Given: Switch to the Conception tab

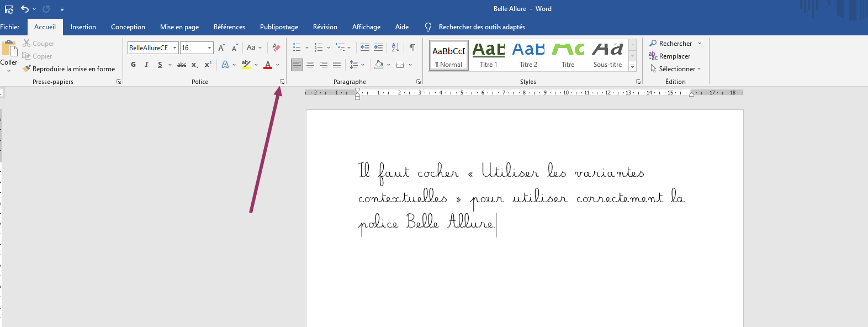Looking at the screenshot, I should tap(128, 27).
